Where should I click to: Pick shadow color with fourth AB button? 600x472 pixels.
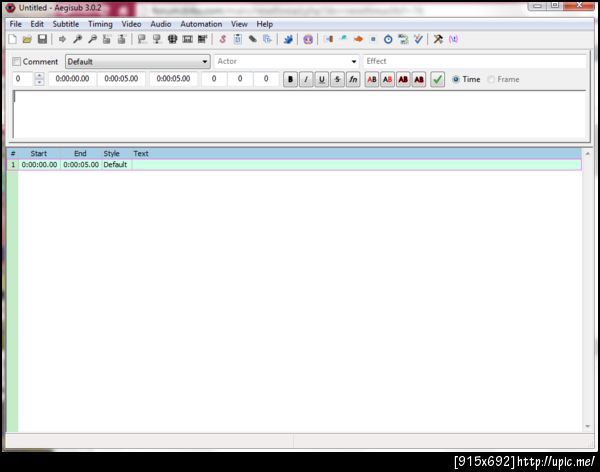click(419, 79)
